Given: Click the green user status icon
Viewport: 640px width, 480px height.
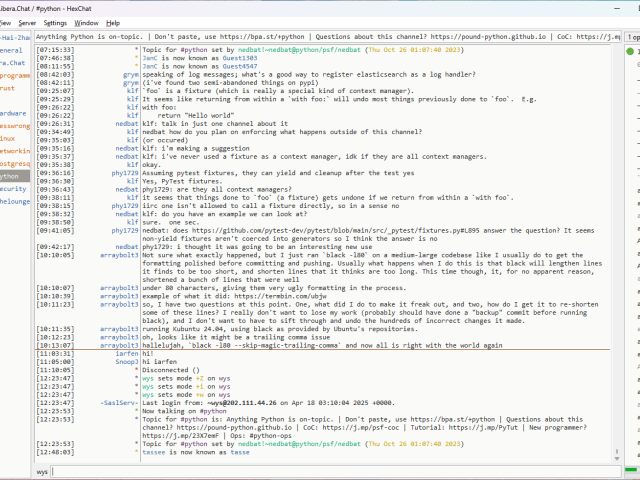Looking at the screenshot, I should tap(632, 50).
